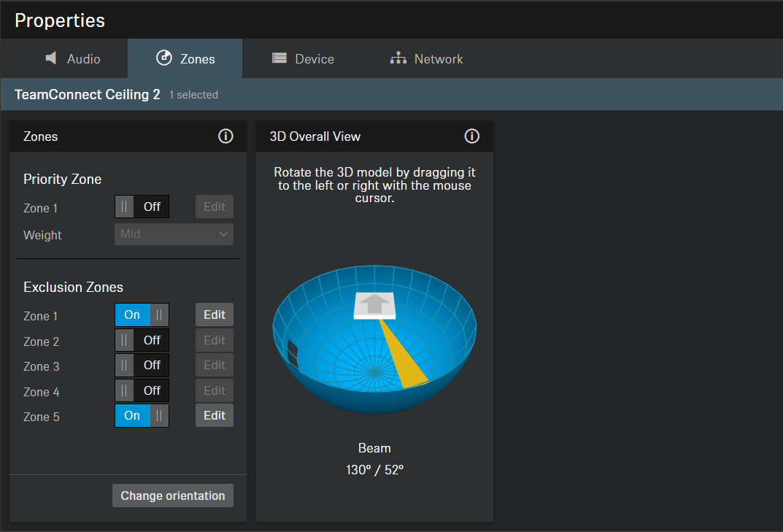The height and width of the screenshot is (532, 783).
Task: Click the info icon in Zones panel
Action: click(x=225, y=136)
